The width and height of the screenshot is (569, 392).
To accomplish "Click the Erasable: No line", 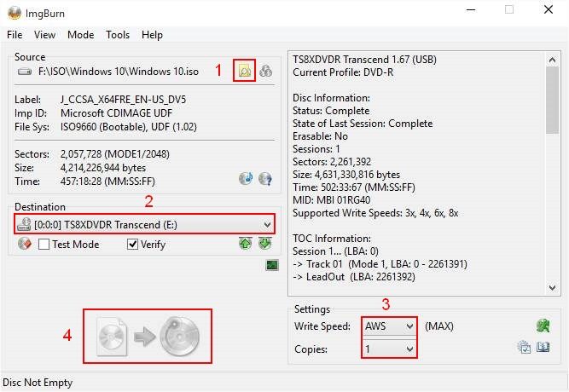I will [x=321, y=136].
